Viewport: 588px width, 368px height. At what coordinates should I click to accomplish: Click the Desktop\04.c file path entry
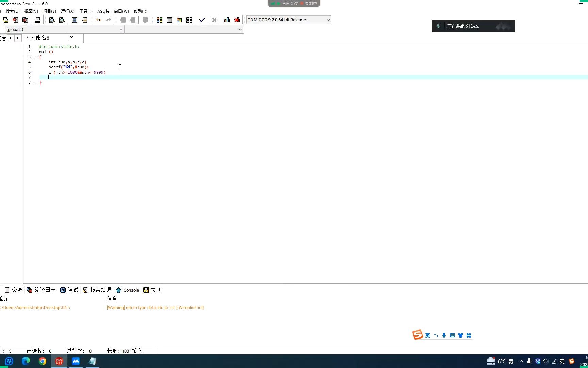click(x=35, y=308)
